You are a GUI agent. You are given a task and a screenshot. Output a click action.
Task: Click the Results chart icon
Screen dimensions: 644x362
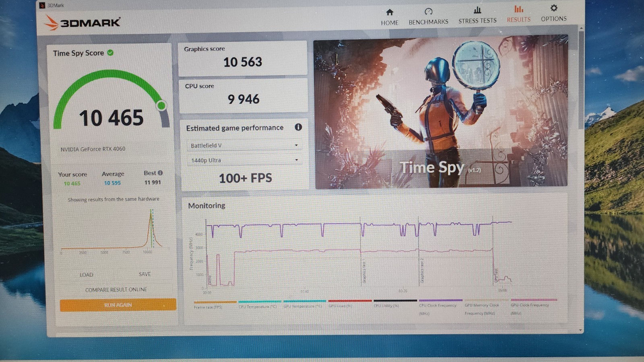tap(518, 8)
